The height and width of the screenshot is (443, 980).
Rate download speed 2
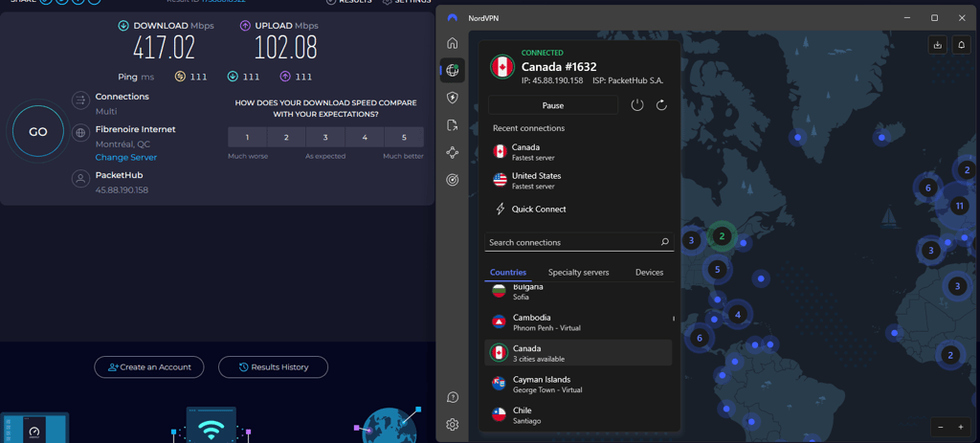(x=286, y=137)
